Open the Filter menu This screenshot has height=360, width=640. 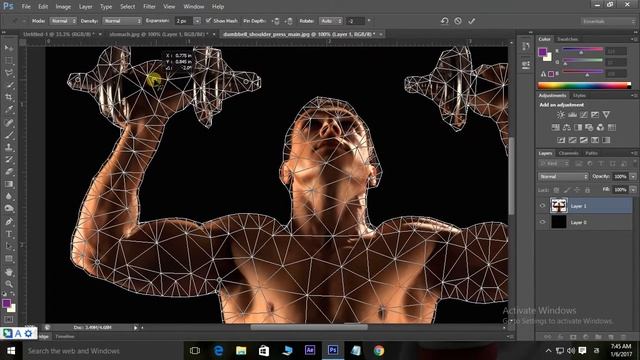pyautogui.click(x=149, y=7)
